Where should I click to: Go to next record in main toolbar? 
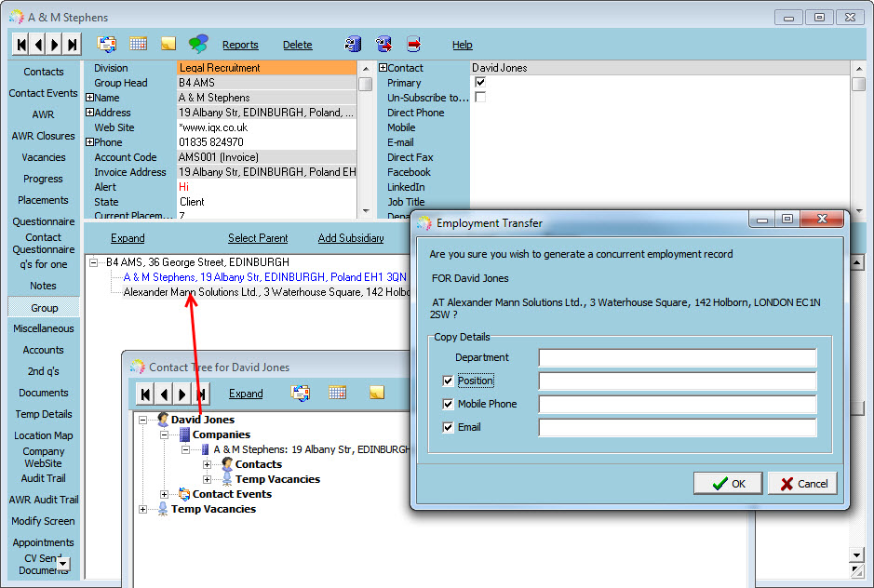[x=55, y=45]
